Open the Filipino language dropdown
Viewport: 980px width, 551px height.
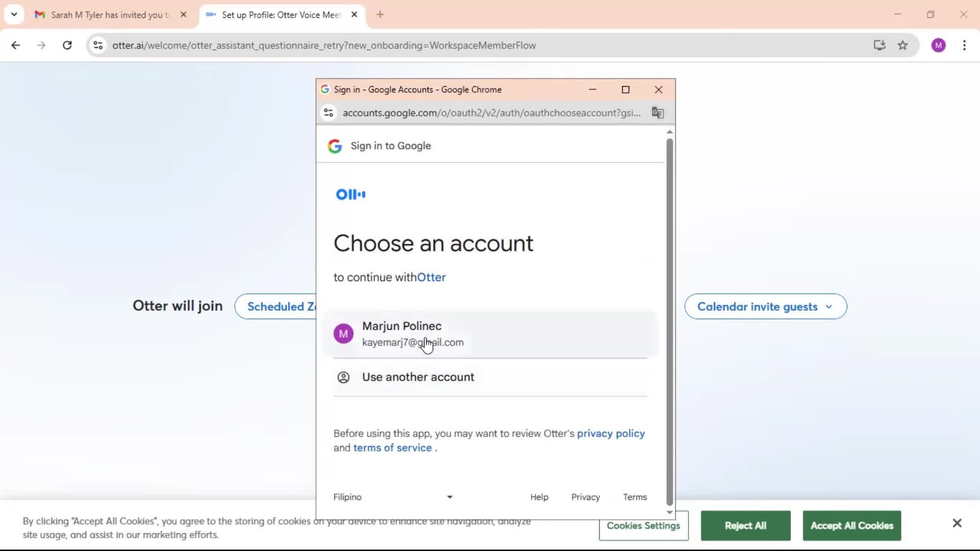click(393, 497)
